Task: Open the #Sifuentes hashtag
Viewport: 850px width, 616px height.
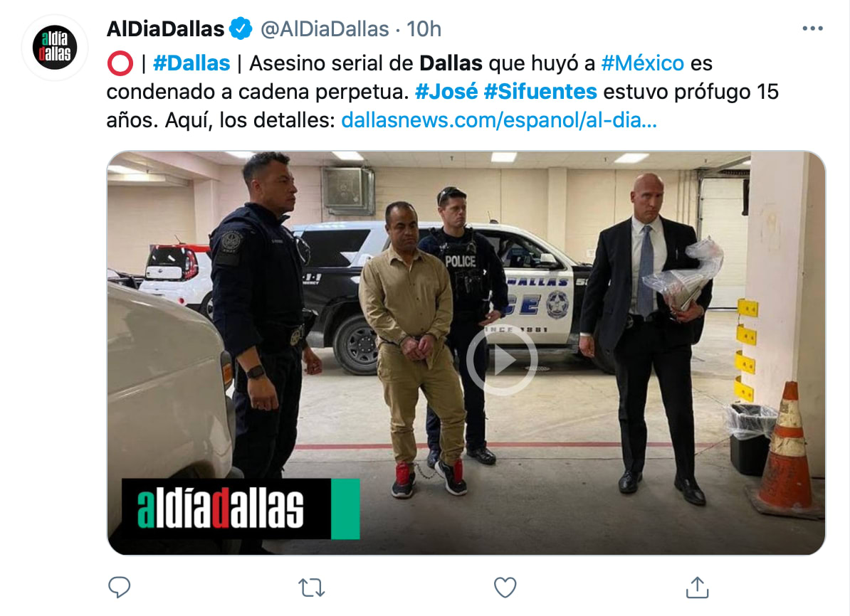Action: 540,92
